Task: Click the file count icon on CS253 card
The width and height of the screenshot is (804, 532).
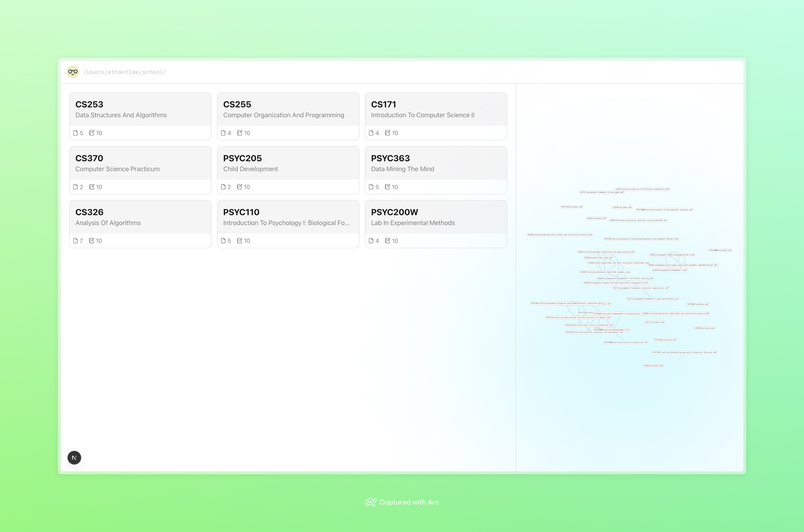Action: click(76, 133)
